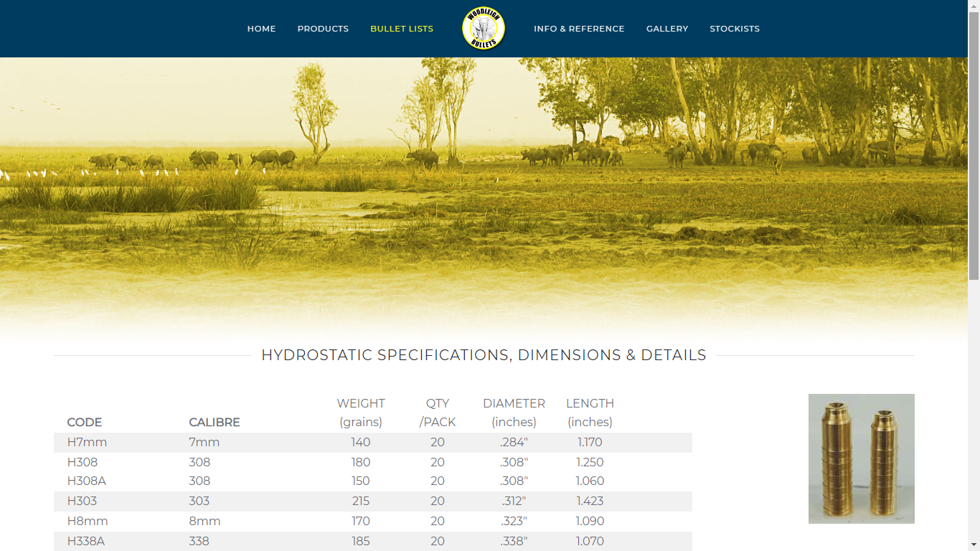Click the 308 calibre in H308A row
The width and height of the screenshot is (980, 551).
click(199, 481)
